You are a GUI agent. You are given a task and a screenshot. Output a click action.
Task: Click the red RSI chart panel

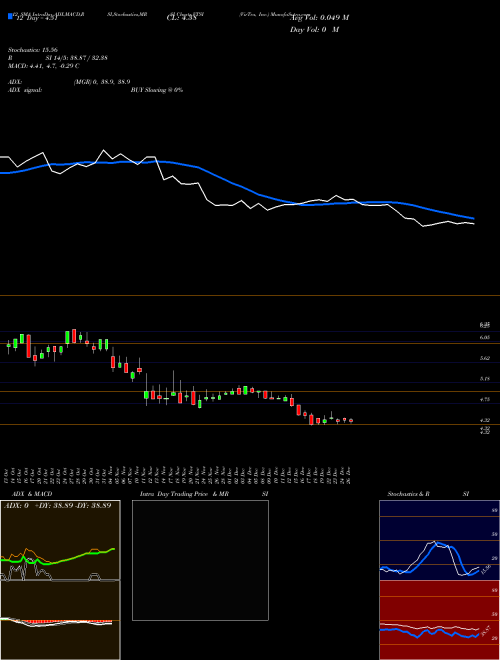pyautogui.click(x=439, y=620)
